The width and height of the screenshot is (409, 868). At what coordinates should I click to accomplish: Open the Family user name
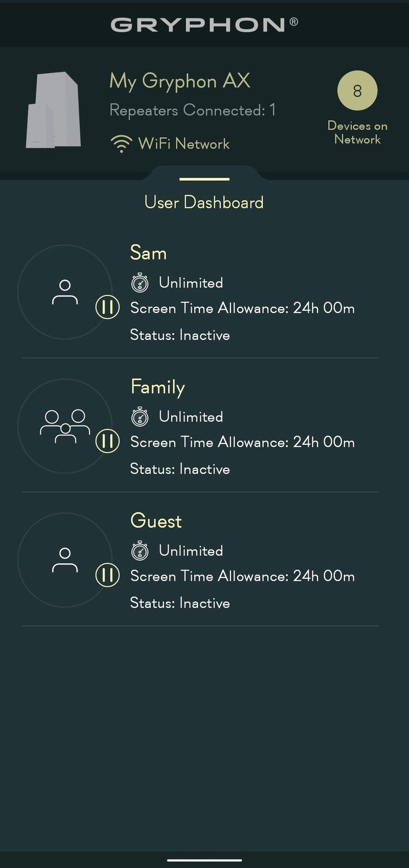pos(157,387)
